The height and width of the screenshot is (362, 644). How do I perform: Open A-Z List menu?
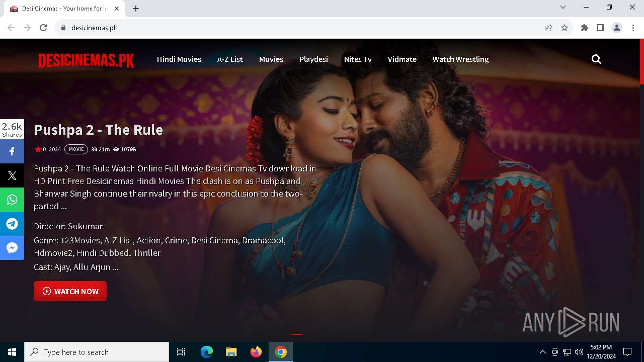point(230,59)
